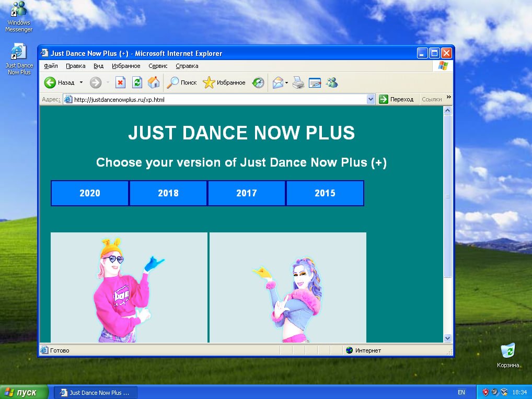
Task: Click the status bar page icon next to Готово
Action: [44, 350]
